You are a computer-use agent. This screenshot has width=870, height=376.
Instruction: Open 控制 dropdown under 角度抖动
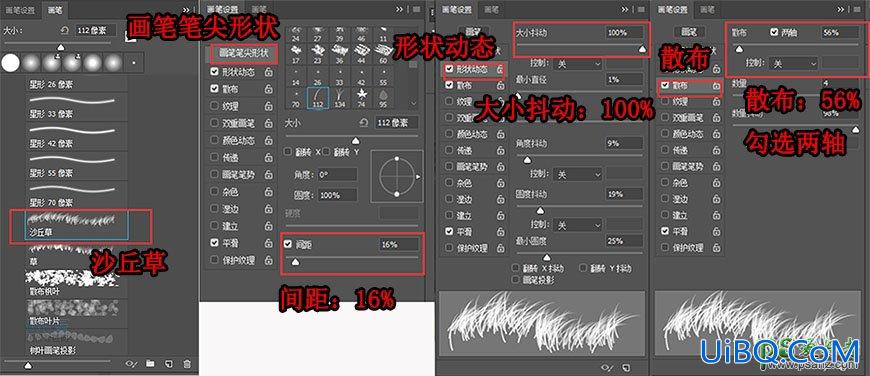pos(578,175)
